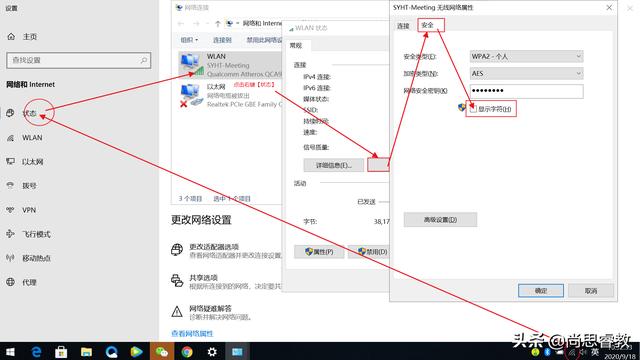Click the Ethernet monitor sidebar icon
Screen dimensions: 640x360
(x=11, y=162)
